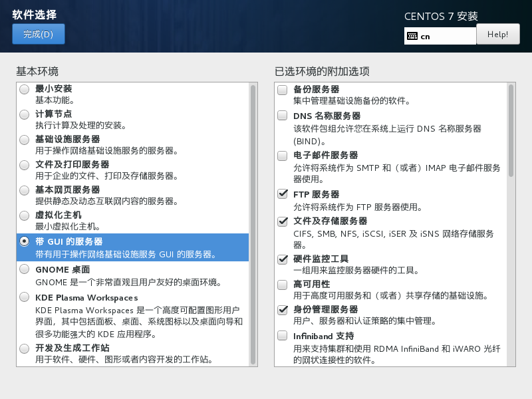Image resolution: width=532 pixels, height=399 pixels.
Task: Enable the 电子邮件服务器 checkbox
Action: click(282, 156)
